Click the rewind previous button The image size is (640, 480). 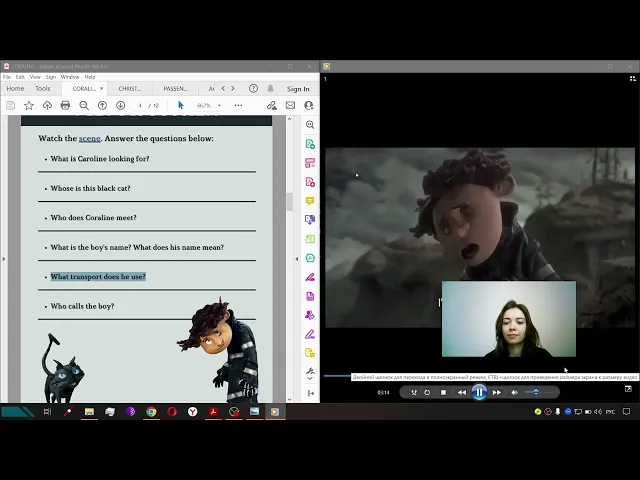pyautogui.click(x=462, y=392)
